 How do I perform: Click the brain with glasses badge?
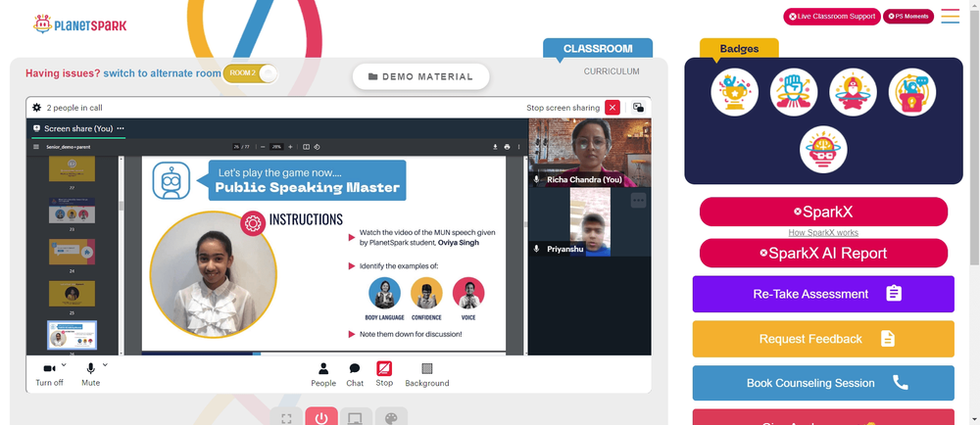823,150
